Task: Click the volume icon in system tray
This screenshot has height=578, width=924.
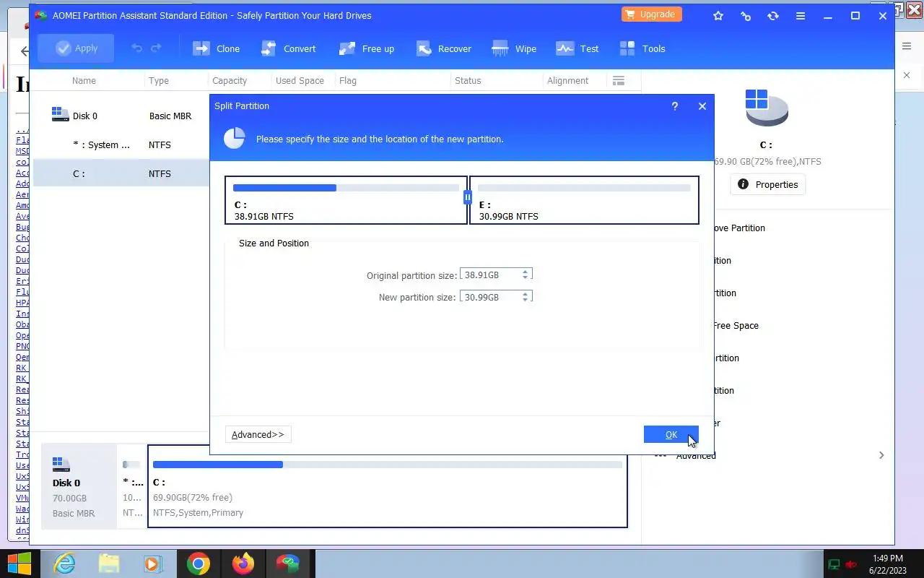Action: tap(852, 564)
